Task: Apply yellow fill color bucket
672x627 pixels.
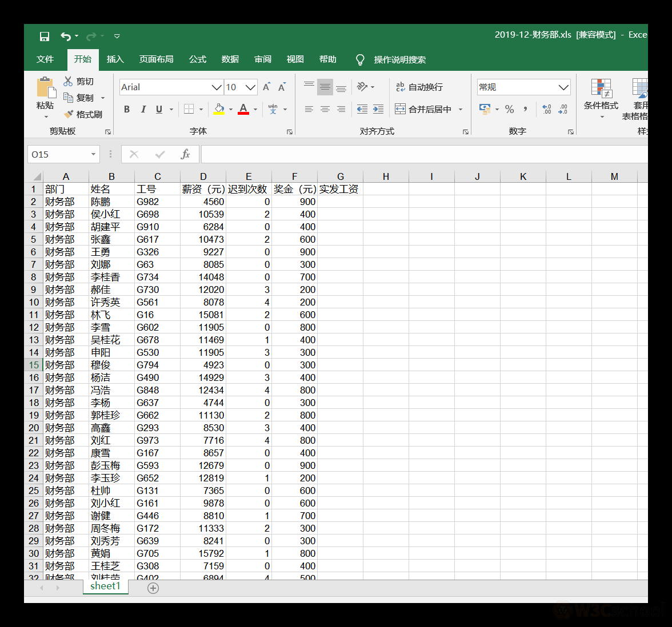Action: pyautogui.click(x=219, y=109)
